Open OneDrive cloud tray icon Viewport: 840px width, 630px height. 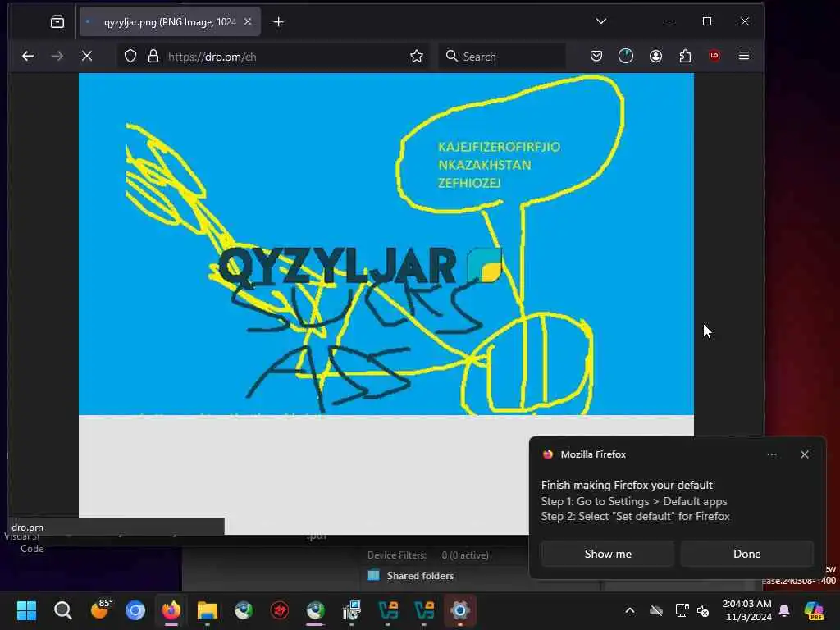[x=655, y=610]
